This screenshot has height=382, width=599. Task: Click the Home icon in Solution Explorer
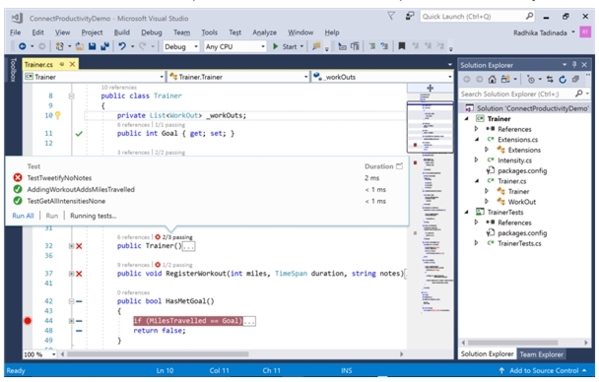click(492, 79)
